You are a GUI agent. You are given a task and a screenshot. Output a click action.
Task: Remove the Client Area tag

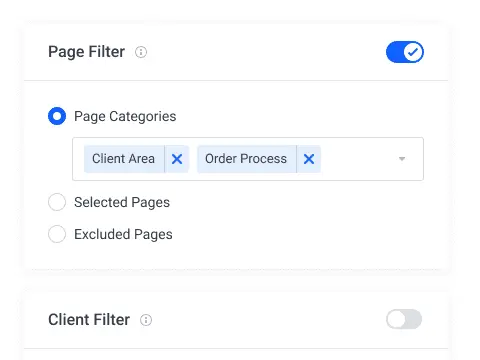coord(177,159)
